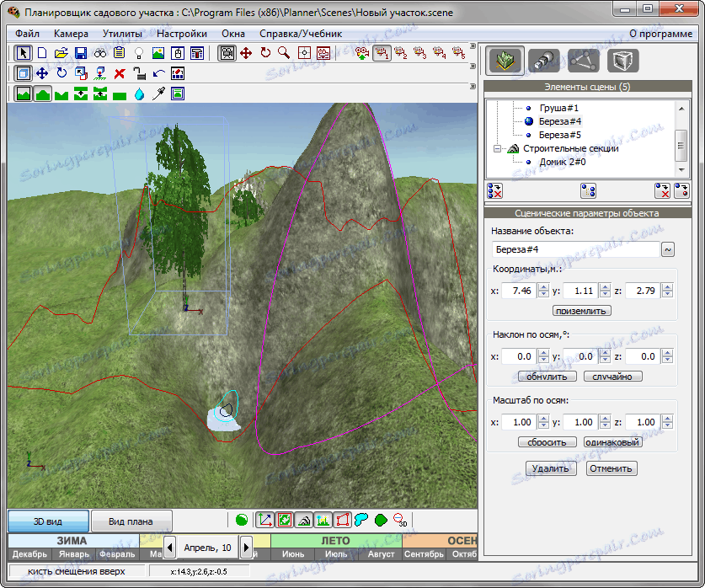Click the magnifier zoom camera icon

tap(284, 53)
